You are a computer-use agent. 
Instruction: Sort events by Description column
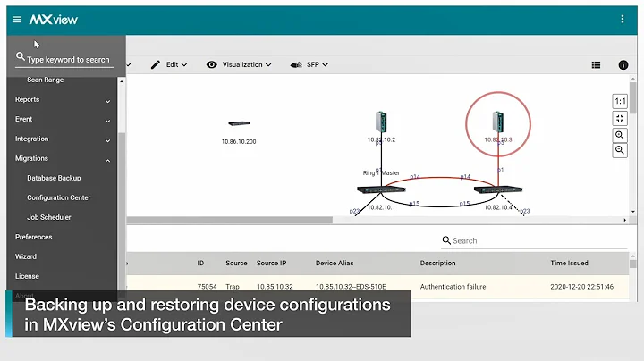point(437,263)
